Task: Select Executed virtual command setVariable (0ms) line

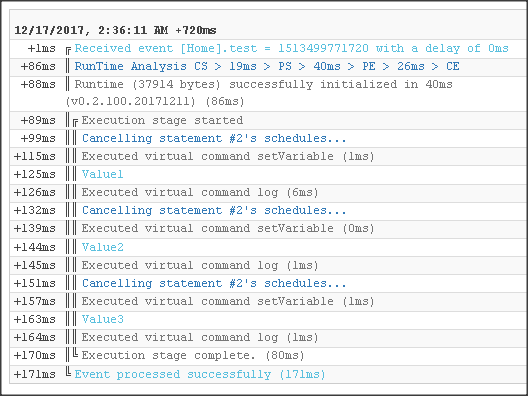Action: click(228, 228)
